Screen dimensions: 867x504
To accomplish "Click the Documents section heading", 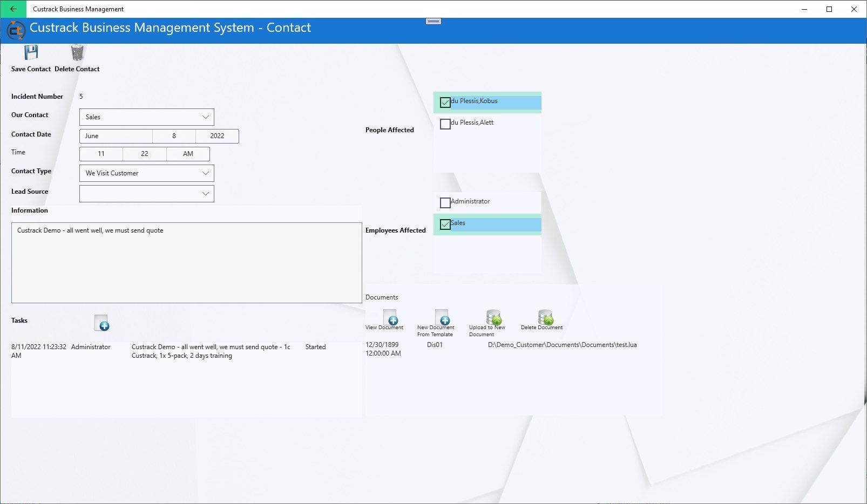I will [x=382, y=297].
